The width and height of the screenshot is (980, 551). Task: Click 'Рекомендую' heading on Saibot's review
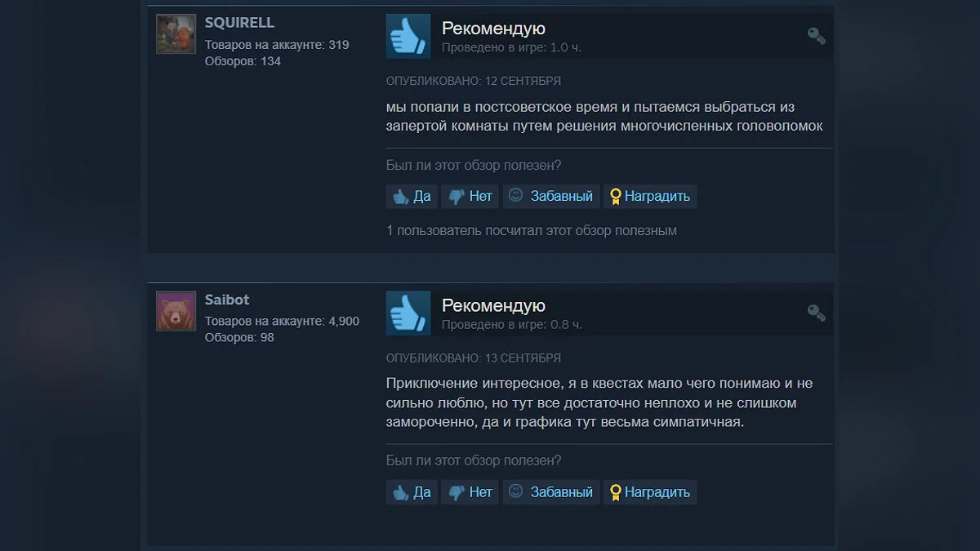pos(493,305)
